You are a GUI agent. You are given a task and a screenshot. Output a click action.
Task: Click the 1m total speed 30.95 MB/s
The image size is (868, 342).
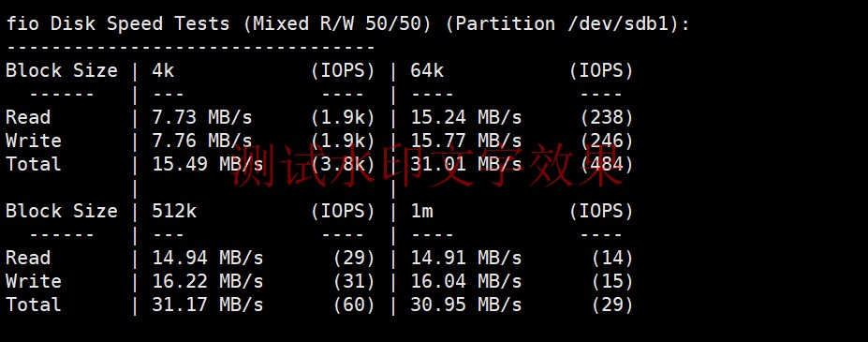pyautogui.click(x=466, y=305)
